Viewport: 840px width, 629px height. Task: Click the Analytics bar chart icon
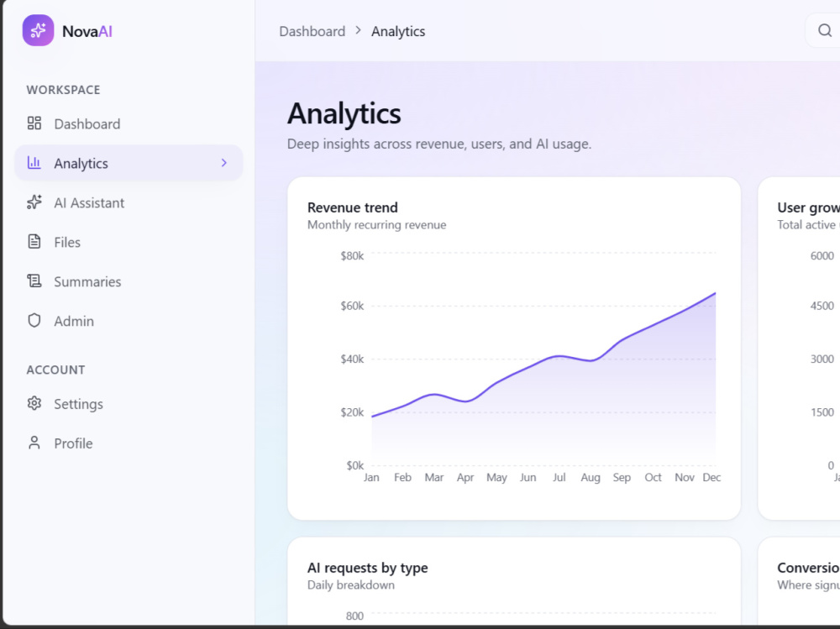[34, 162]
